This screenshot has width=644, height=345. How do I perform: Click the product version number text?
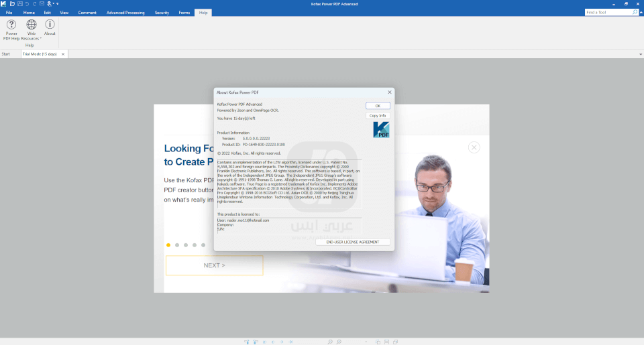256,139
